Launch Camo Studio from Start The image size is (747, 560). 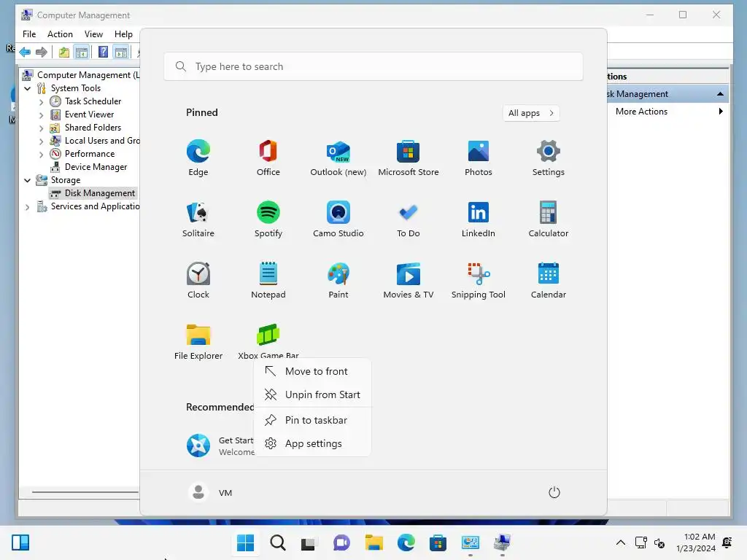coord(338,219)
